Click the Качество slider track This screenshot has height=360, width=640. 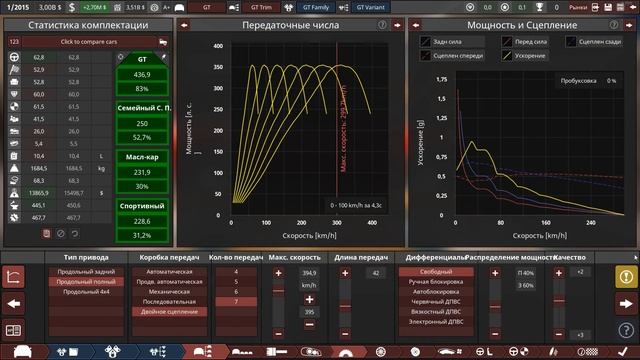[559, 303]
